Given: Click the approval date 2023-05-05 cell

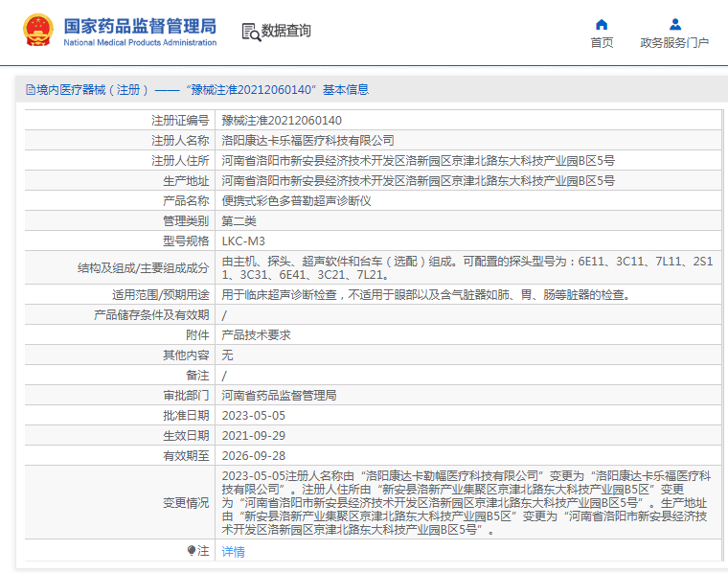Looking at the screenshot, I should click(x=254, y=416).
